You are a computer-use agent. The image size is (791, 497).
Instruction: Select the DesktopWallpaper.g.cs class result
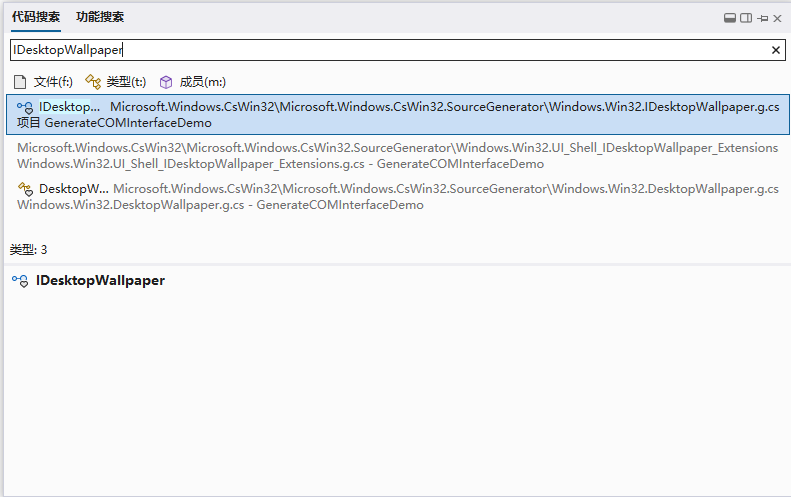398,196
